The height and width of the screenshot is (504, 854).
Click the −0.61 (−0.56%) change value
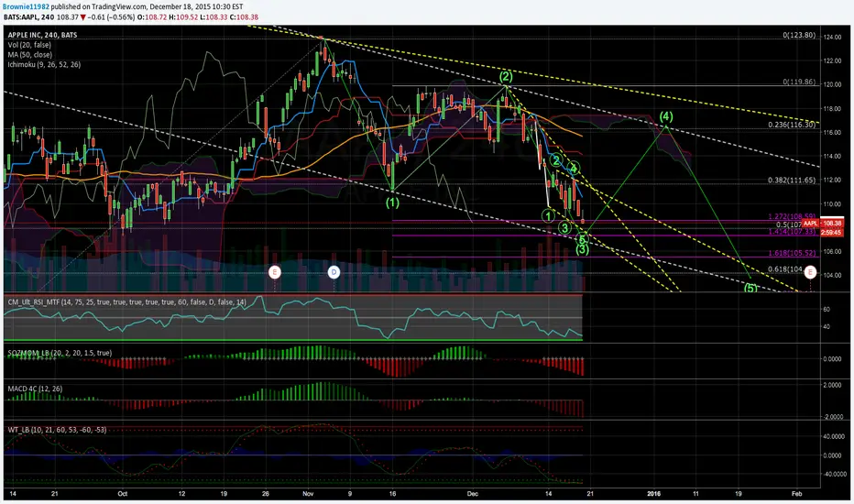click(x=111, y=16)
